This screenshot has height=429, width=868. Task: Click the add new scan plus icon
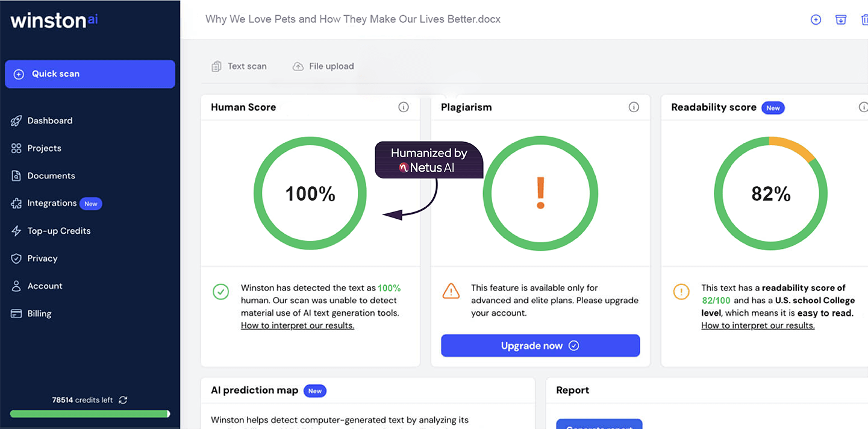tap(816, 20)
